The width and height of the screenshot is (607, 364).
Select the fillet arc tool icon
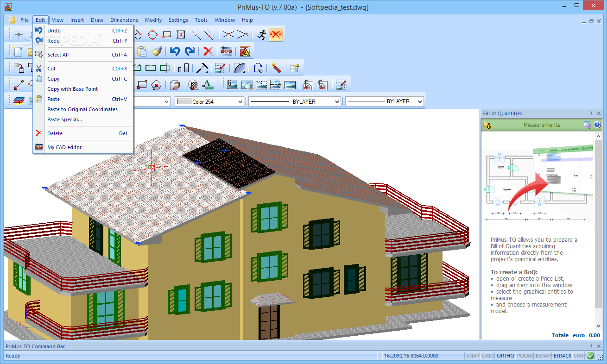point(240,68)
